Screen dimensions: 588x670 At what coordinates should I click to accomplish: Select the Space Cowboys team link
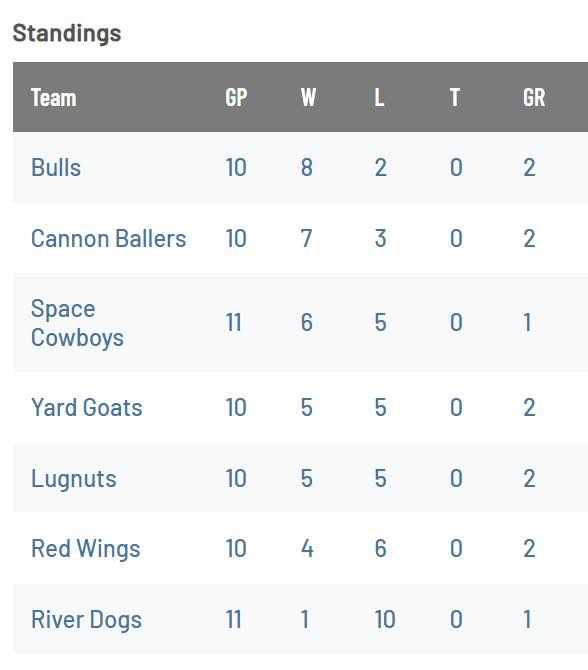point(77,323)
